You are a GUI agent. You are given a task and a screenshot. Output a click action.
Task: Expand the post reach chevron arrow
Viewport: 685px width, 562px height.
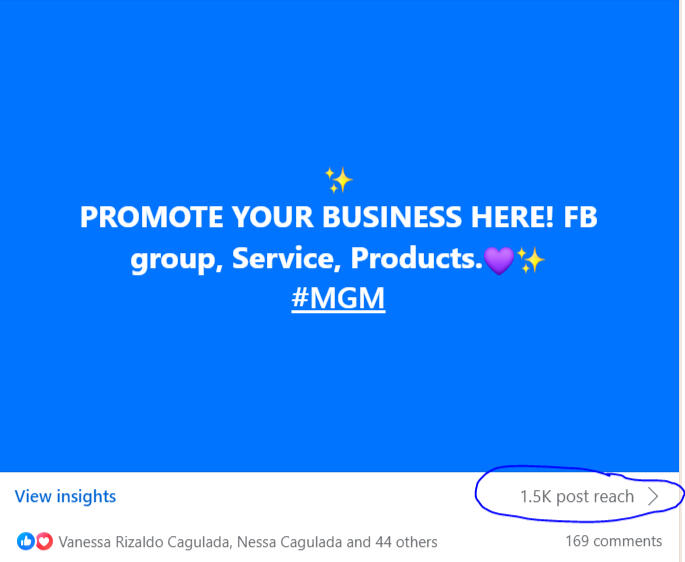click(653, 496)
